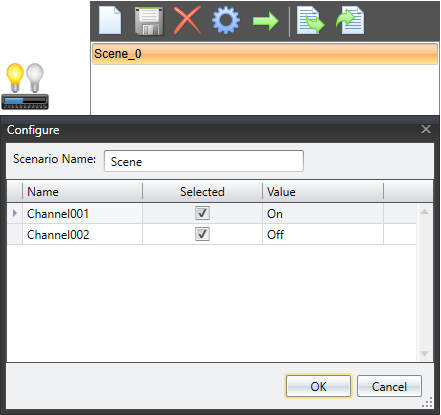This screenshot has width=441, height=415.
Task: Uncheck Selected for Channel001
Action: tap(202, 213)
